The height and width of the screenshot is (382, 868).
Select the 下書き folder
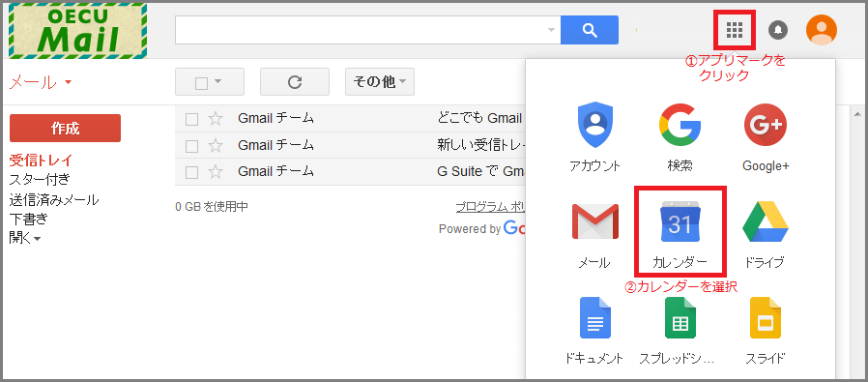(x=28, y=219)
